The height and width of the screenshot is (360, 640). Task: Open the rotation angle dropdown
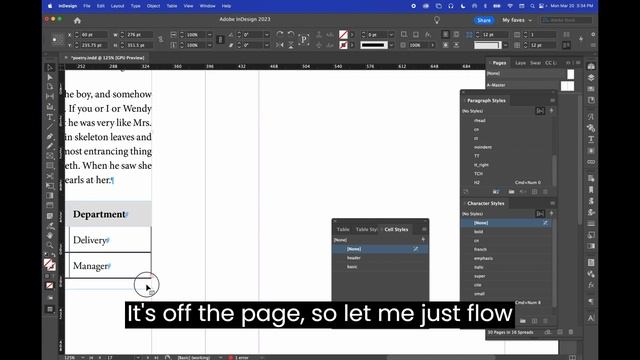coord(267,35)
